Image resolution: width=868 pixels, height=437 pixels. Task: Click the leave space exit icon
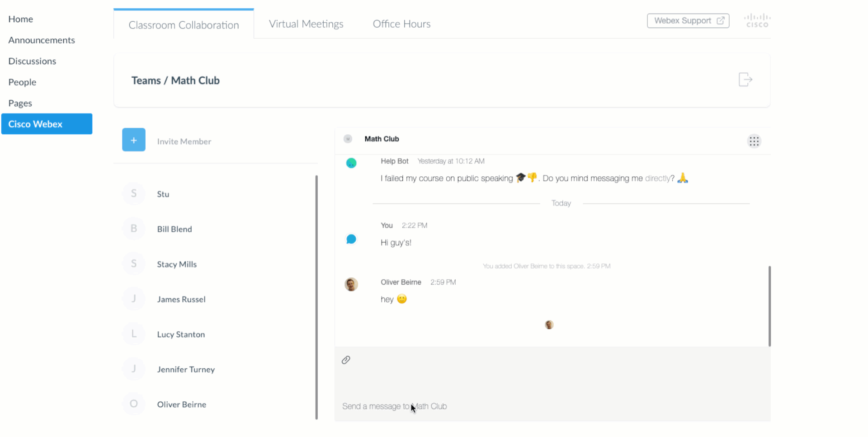click(x=745, y=80)
